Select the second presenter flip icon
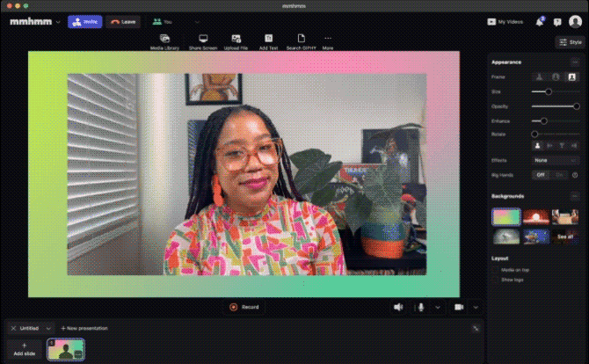 click(549, 146)
